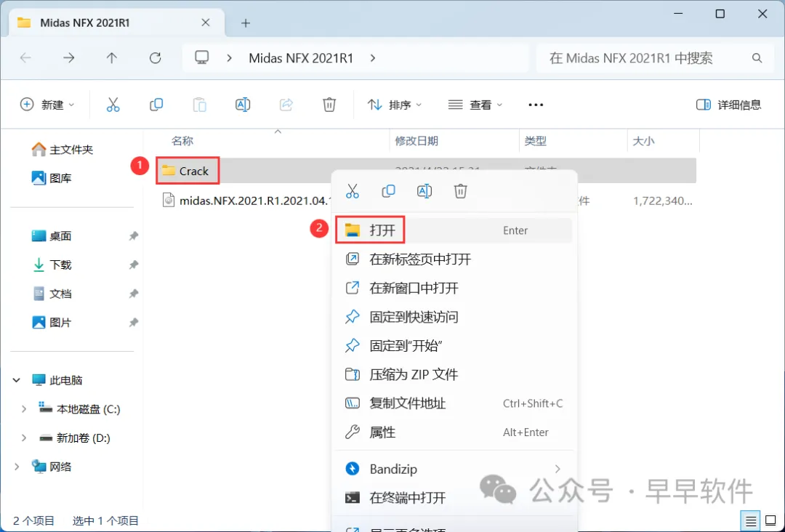Click Cut icon in the context menu
The width and height of the screenshot is (785, 532).
[353, 190]
